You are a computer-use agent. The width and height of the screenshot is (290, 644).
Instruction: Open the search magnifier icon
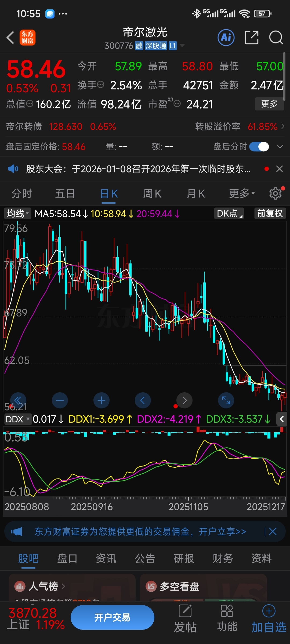(276, 37)
